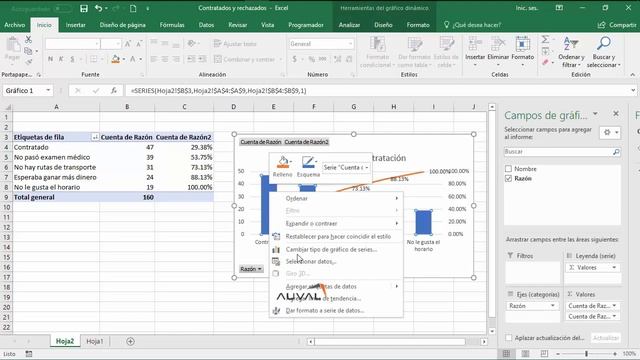Open Ordenar y filtrar tool
Screen dimensions: 640x360
[571, 52]
